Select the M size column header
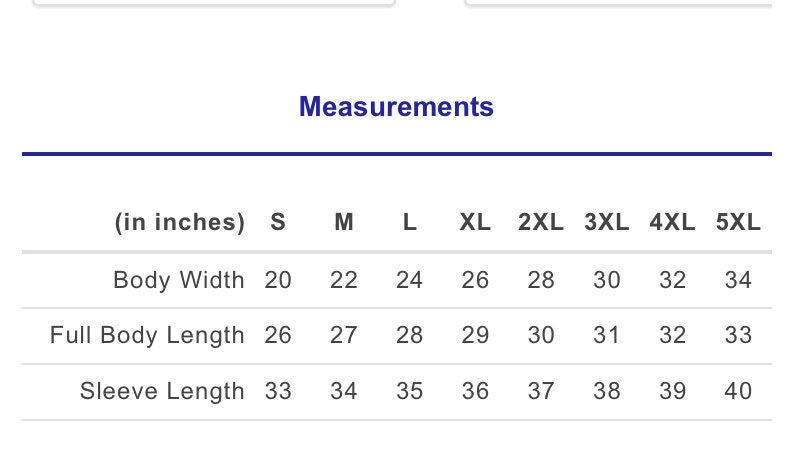 pos(344,223)
